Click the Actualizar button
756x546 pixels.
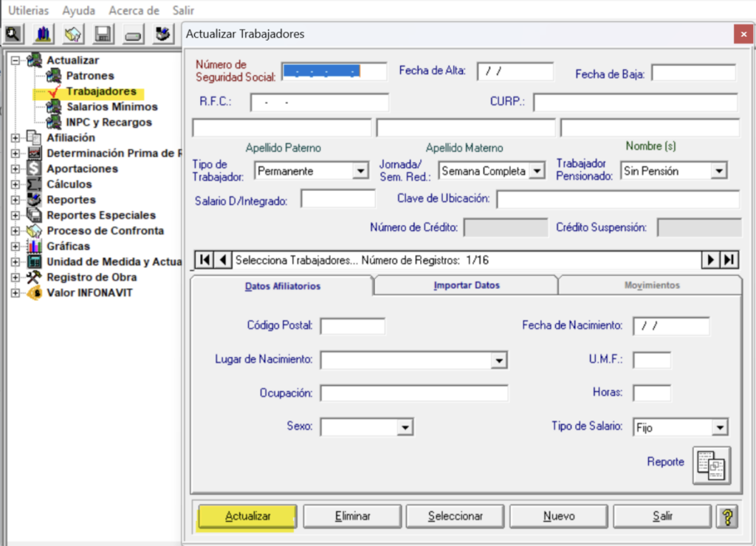tap(248, 516)
